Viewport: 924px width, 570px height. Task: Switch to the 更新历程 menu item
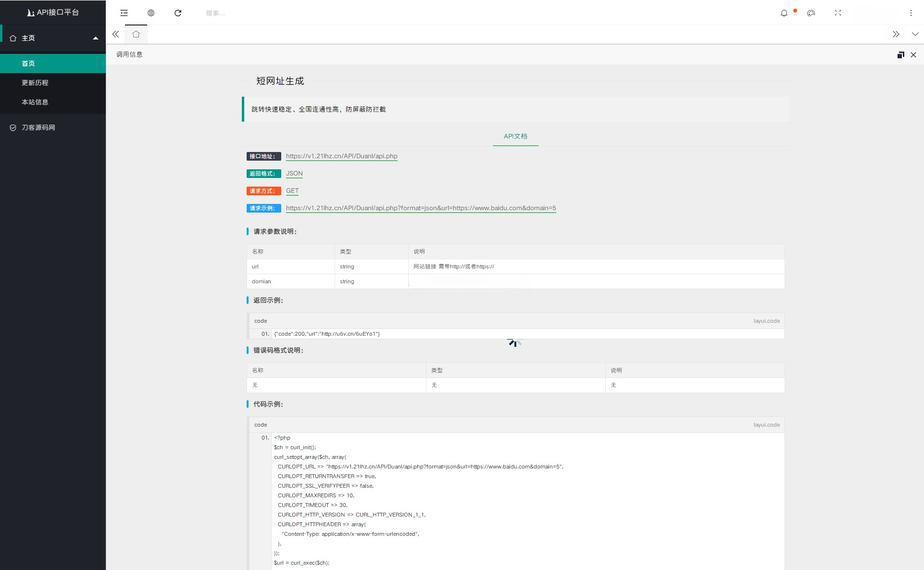pyautogui.click(x=35, y=83)
